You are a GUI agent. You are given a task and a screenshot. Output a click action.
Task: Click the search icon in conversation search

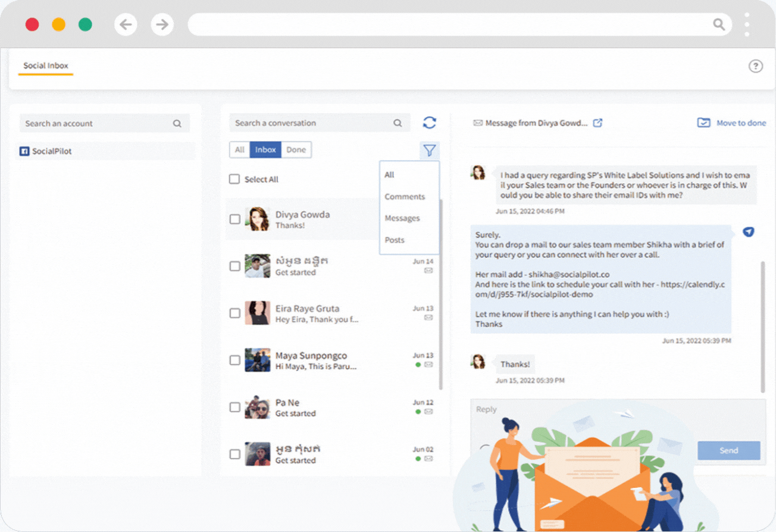(398, 123)
